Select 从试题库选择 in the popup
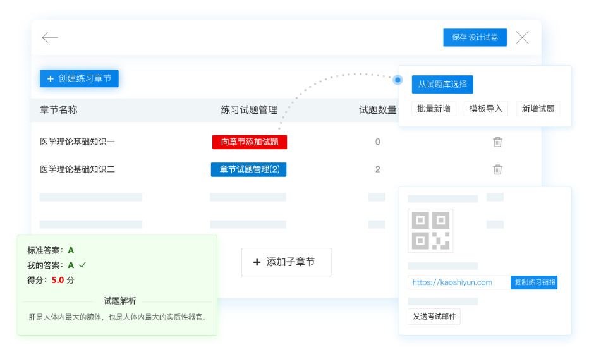Screen dimensions: 601x364 [x=442, y=85]
